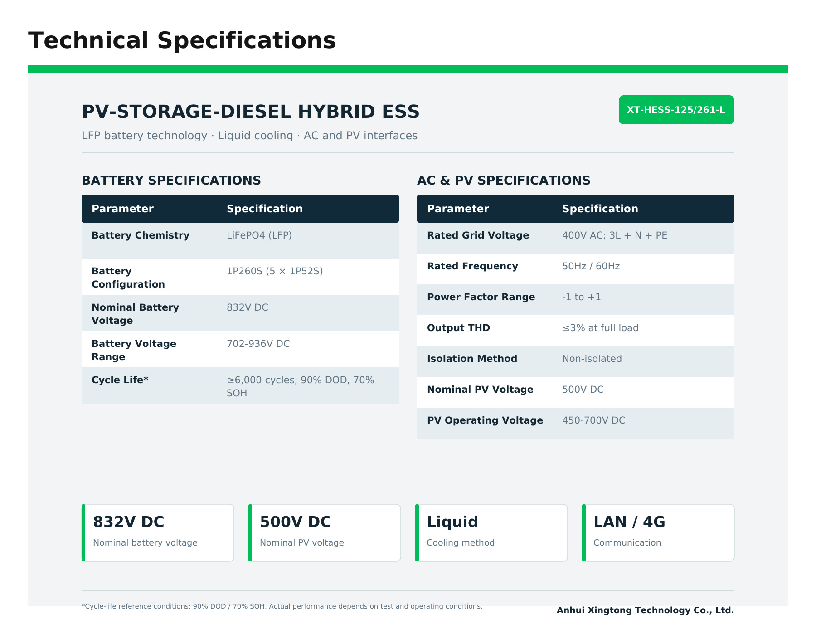
Task: Click the '832V DC' nominal battery voltage card
Action: tap(158, 533)
